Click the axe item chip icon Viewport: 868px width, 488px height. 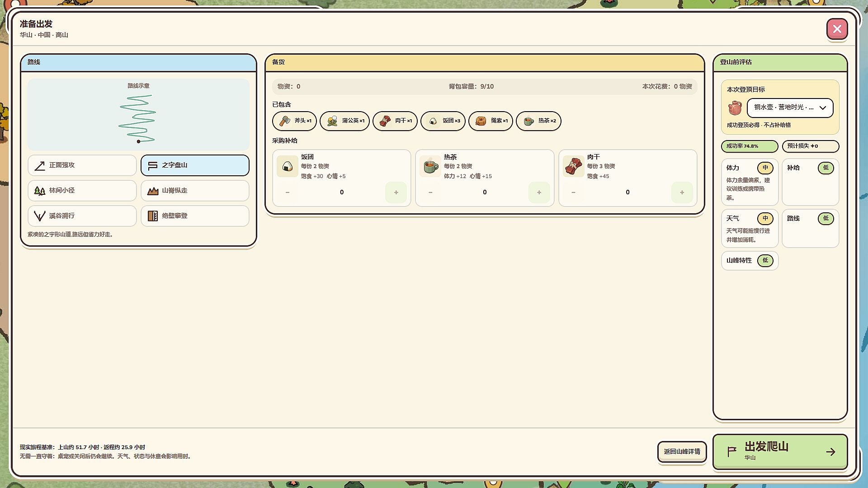285,121
